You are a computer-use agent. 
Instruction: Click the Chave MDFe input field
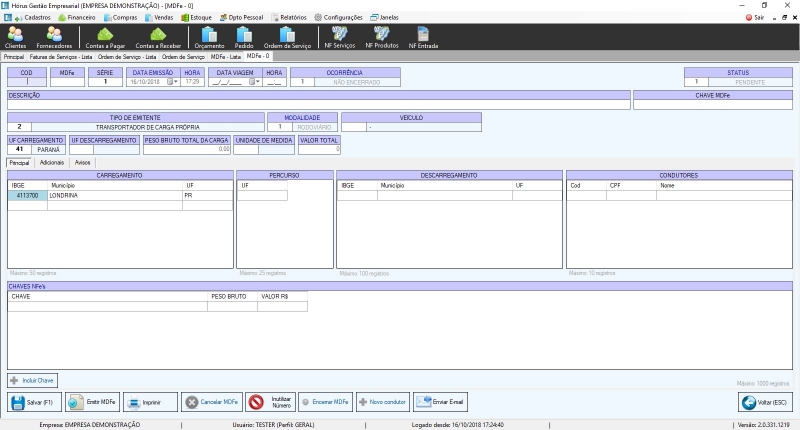click(713, 105)
